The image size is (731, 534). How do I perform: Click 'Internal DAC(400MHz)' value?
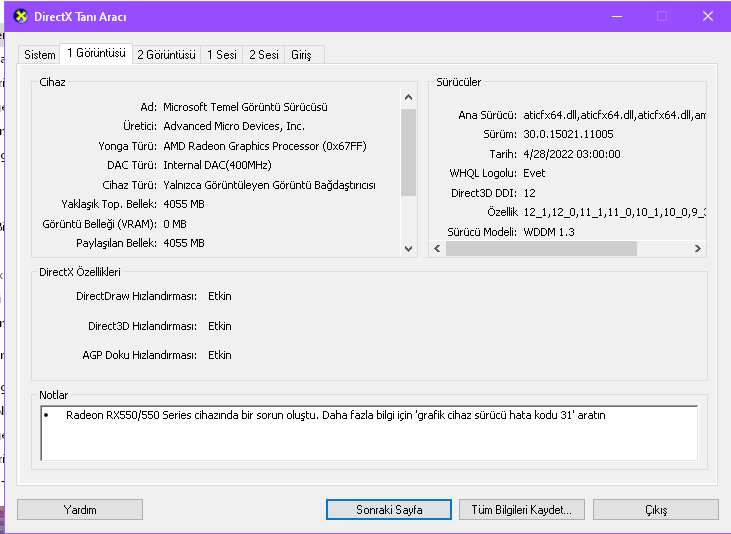tap(217, 165)
